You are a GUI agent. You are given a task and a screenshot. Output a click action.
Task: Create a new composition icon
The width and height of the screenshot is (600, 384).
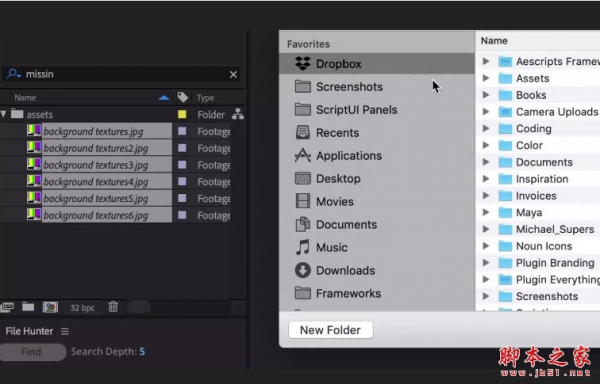[50, 307]
